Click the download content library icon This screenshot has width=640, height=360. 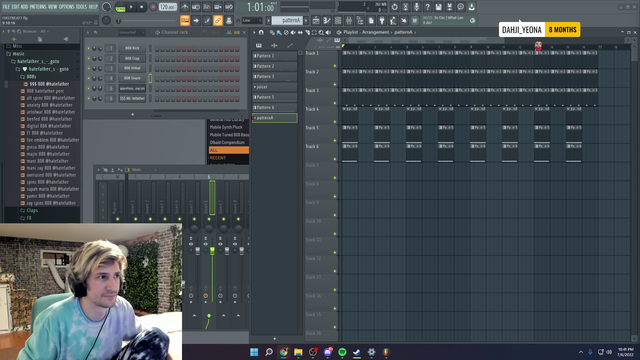471,7
